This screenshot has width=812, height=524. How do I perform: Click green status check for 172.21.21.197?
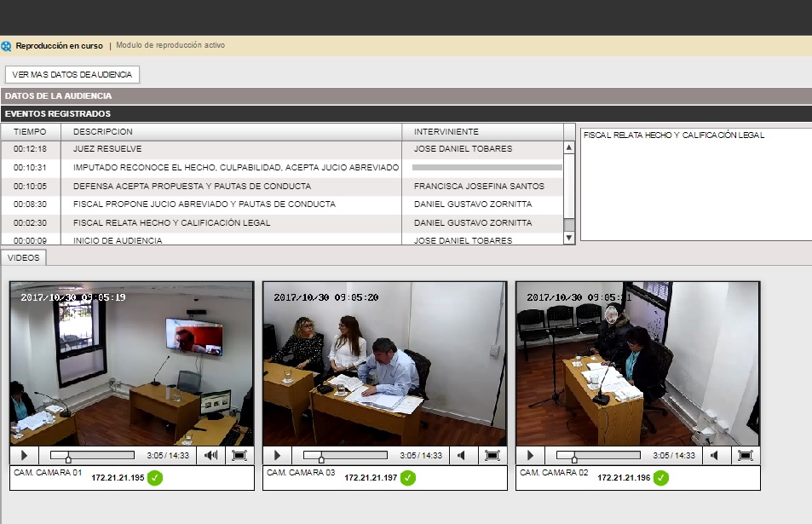(407, 478)
